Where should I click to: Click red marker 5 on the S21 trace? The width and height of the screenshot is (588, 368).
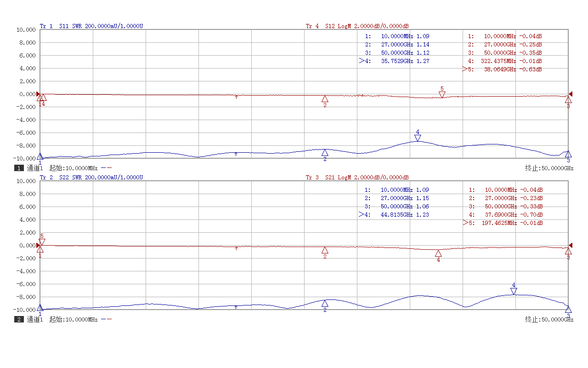point(42,242)
